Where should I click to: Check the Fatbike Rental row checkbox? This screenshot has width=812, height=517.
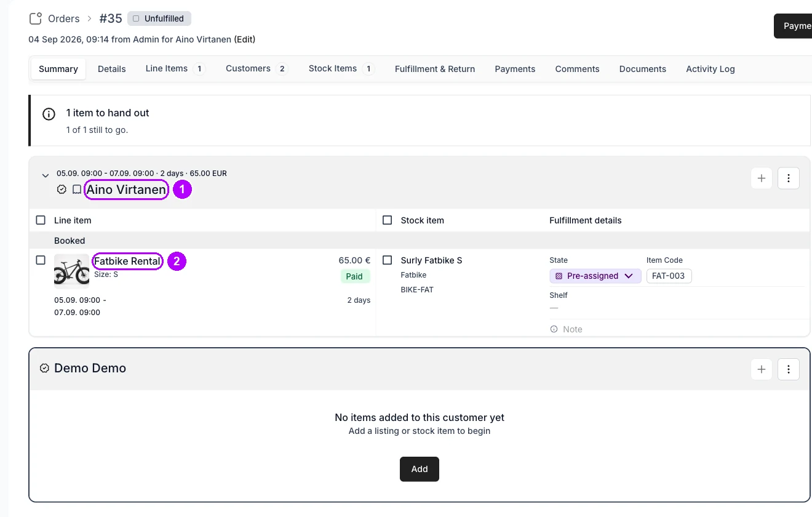[x=41, y=260]
